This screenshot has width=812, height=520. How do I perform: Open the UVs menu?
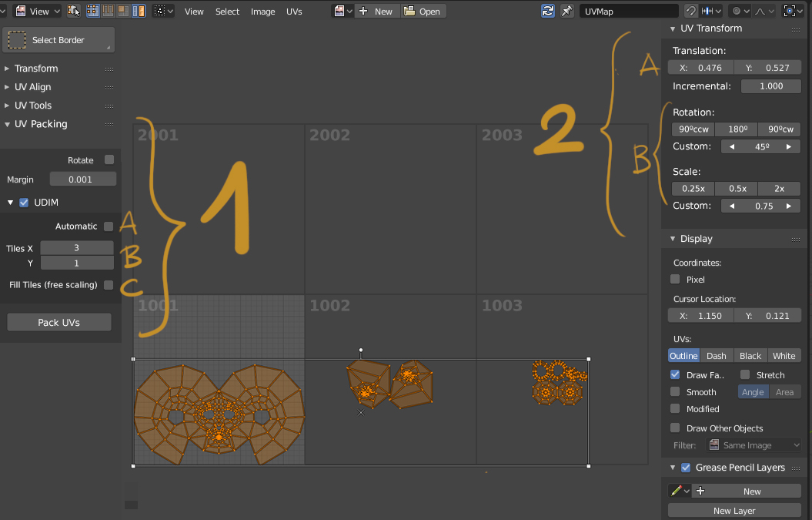294,12
